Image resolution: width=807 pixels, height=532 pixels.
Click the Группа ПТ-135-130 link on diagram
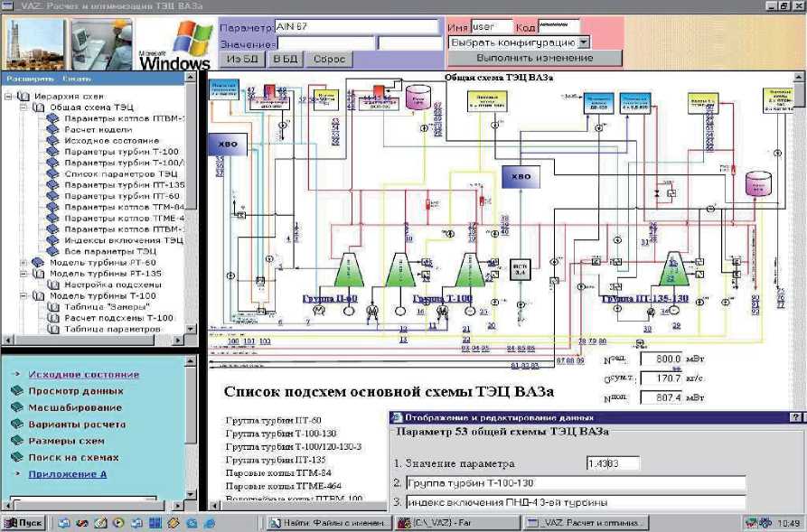pos(644,299)
